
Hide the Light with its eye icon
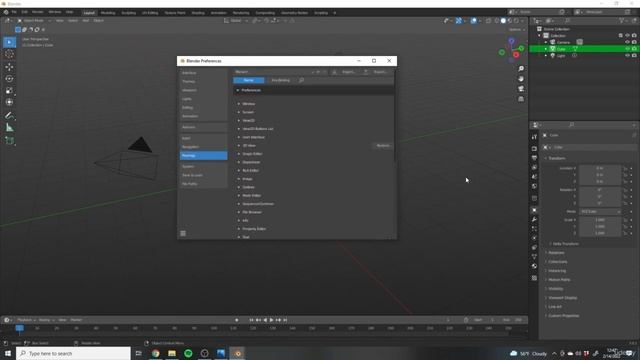coord(627,56)
